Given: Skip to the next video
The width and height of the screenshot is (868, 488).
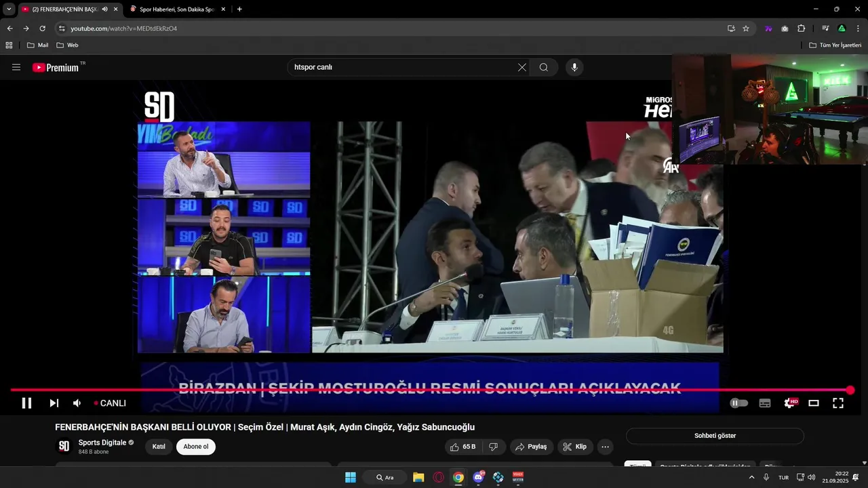Looking at the screenshot, I should point(54,403).
